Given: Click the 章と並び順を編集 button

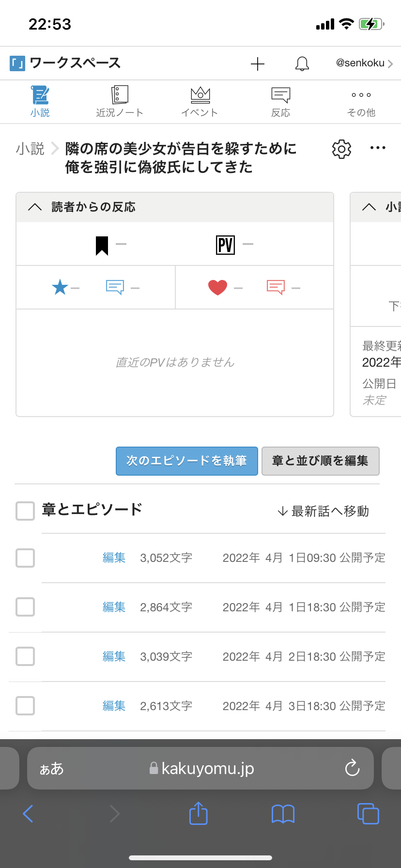Looking at the screenshot, I should point(320,461).
